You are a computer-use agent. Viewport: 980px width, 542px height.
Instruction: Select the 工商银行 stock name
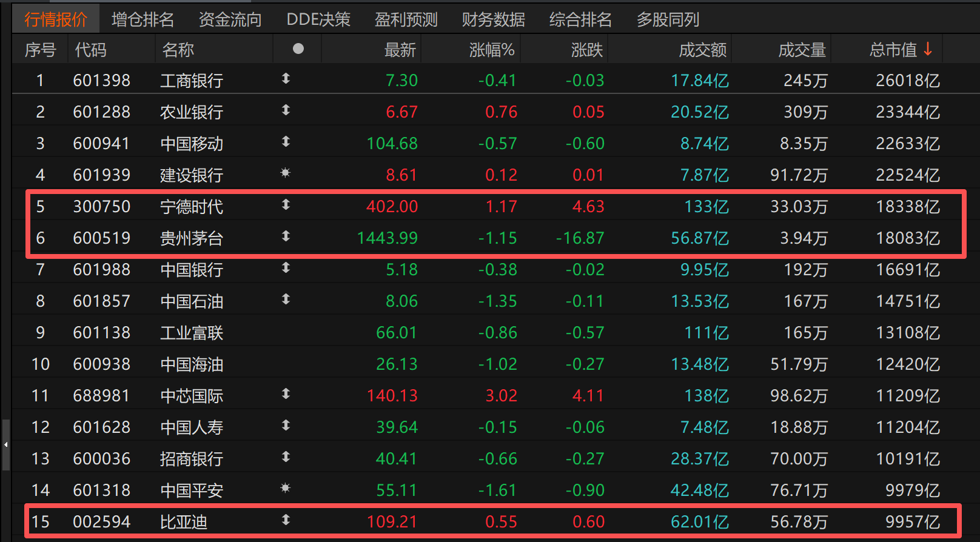(x=192, y=81)
